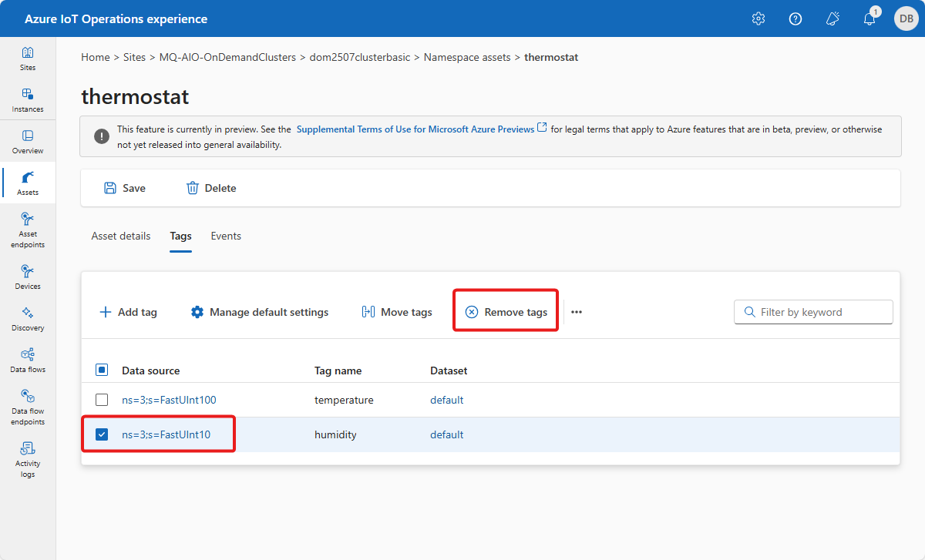The width and height of the screenshot is (925, 560).
Task: Open the ns=3;s=FastUInt100 data source link
Action: 169,400
